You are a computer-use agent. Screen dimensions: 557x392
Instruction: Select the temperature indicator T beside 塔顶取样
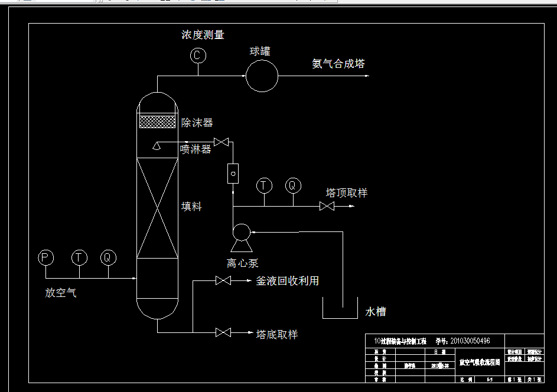(x=263, y=186)
